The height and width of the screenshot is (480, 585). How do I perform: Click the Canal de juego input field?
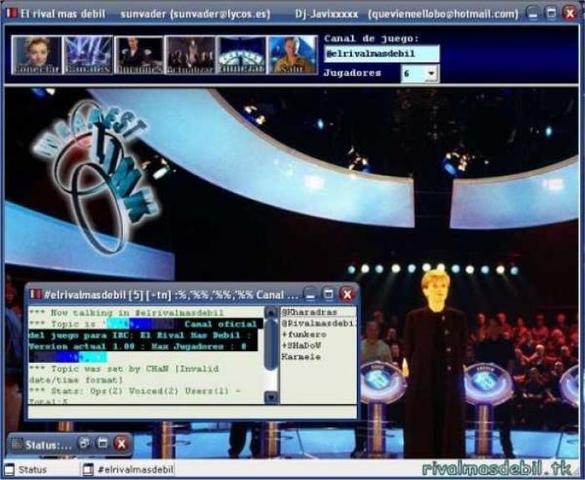tap(381, 54)
